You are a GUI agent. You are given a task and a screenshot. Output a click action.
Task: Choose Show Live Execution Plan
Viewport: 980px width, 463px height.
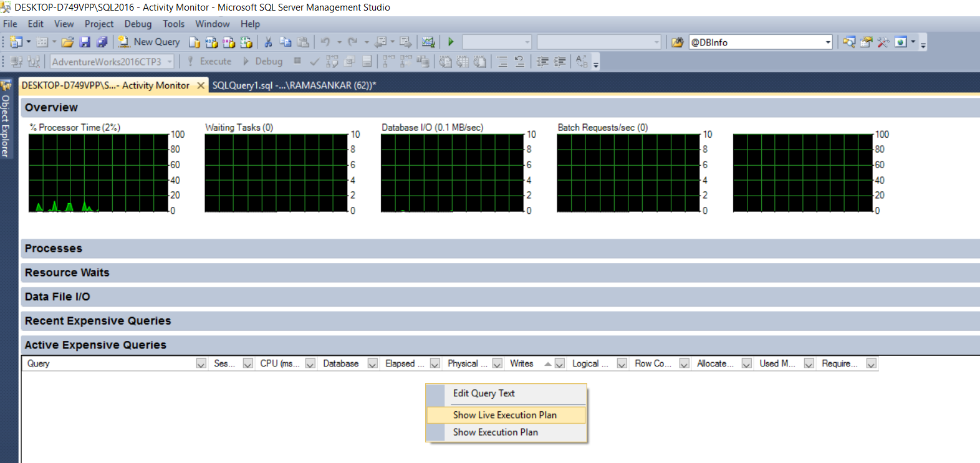[506, 415]
